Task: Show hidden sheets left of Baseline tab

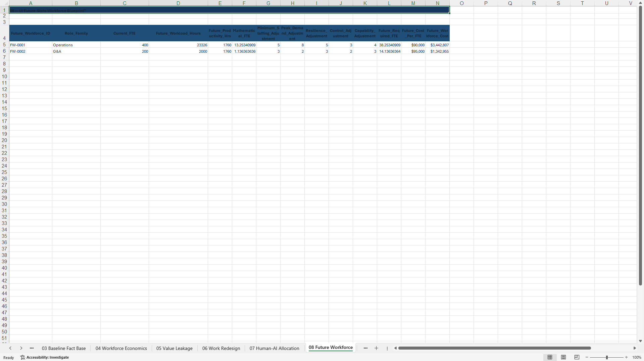Action: click(32, 348)
